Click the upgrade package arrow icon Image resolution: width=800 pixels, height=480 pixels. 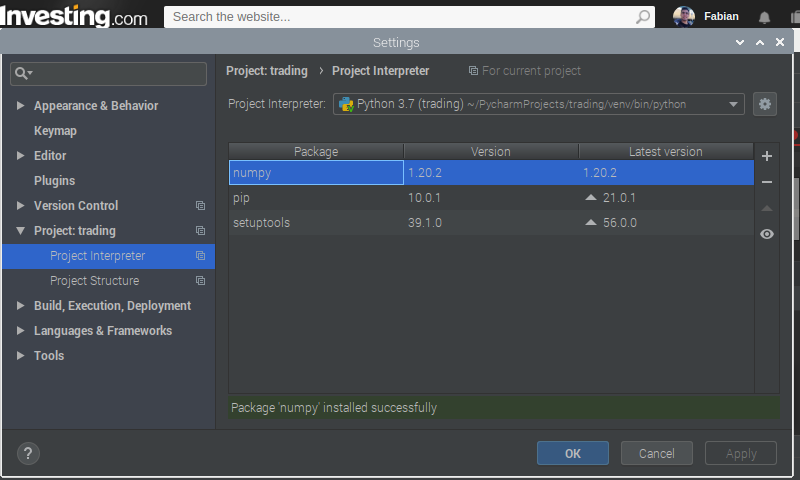(766, 208)
